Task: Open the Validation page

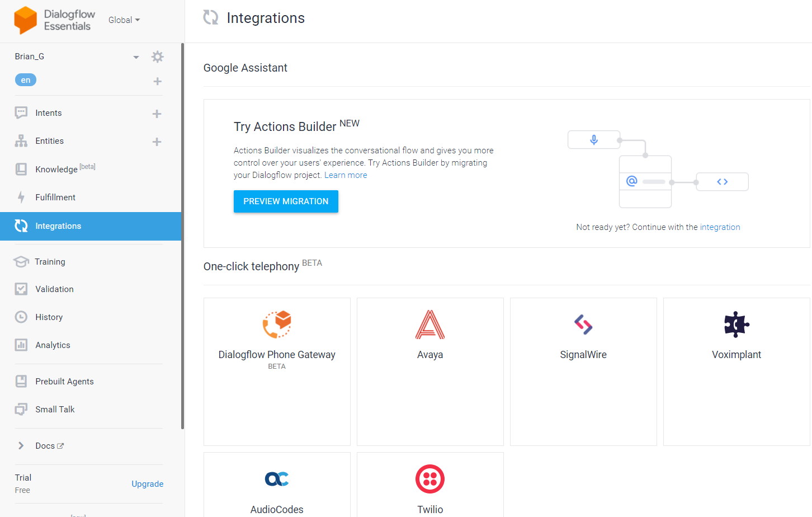Action: pos(54,289)
